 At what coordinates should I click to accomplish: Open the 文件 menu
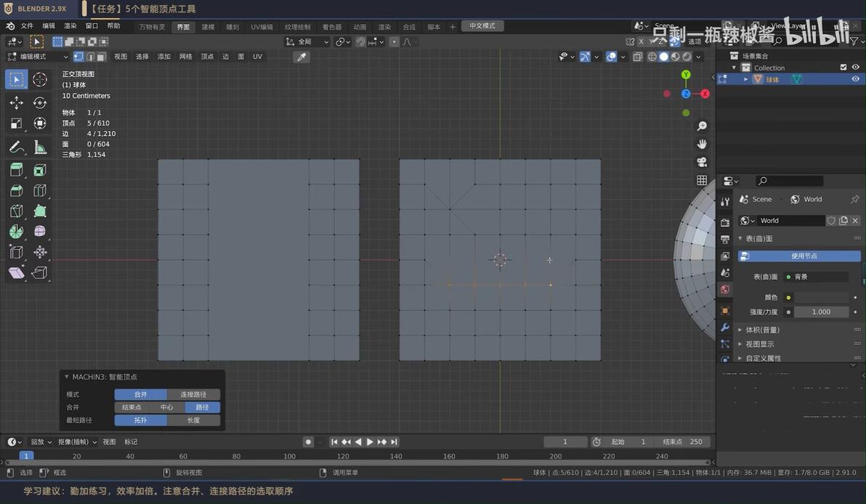(x=27, y=26)
